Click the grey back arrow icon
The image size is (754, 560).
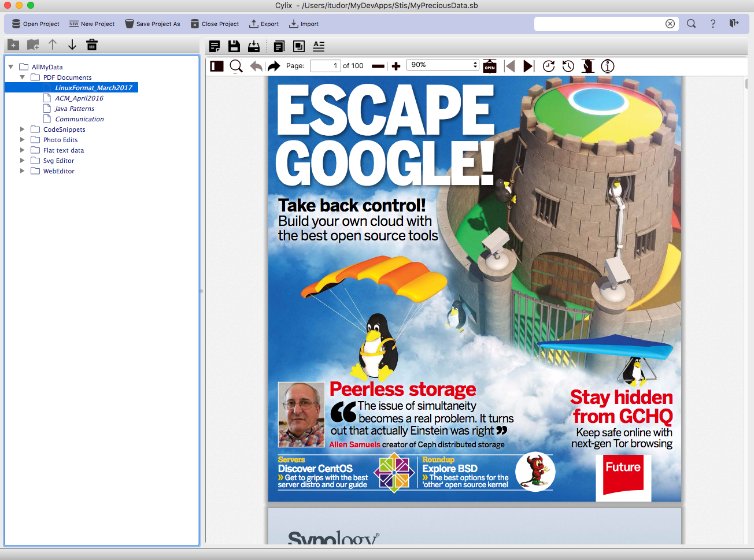pos(256,66)
